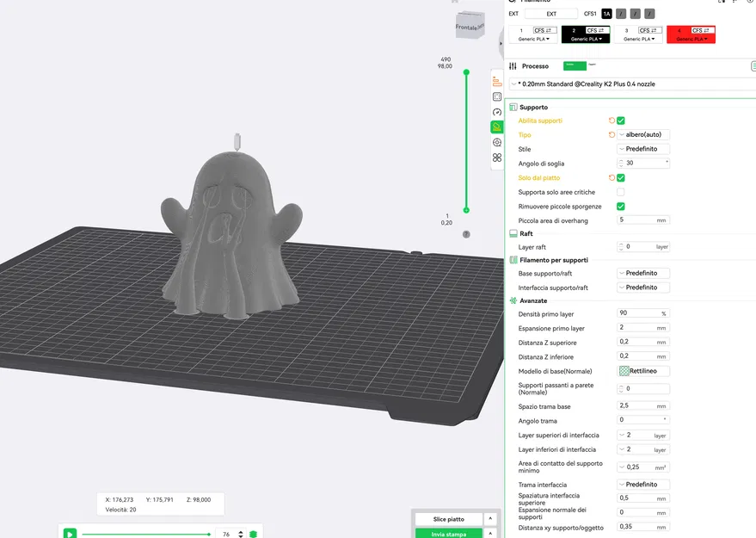
Task: Uncheck Rimuovere piccole sporgenze
Action: click(x=620, y=206)
